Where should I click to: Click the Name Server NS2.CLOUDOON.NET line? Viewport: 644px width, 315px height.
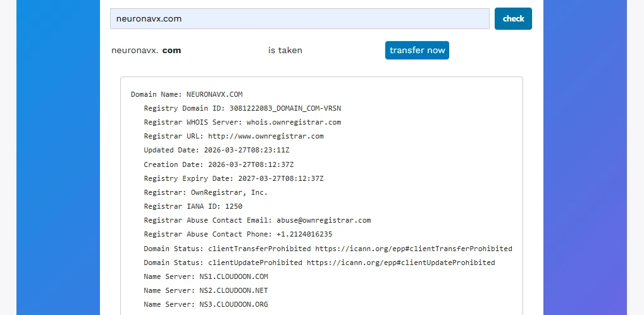tap(206, 290)
